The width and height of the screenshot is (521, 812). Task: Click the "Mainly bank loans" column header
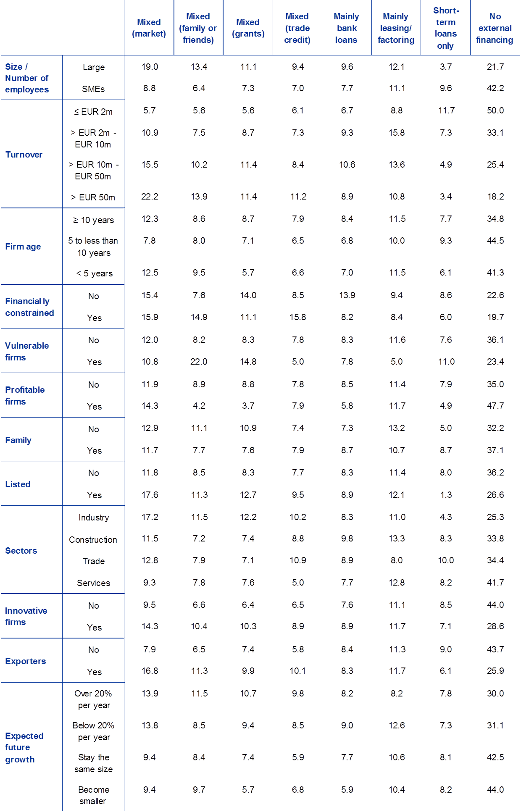coord(346,28)
